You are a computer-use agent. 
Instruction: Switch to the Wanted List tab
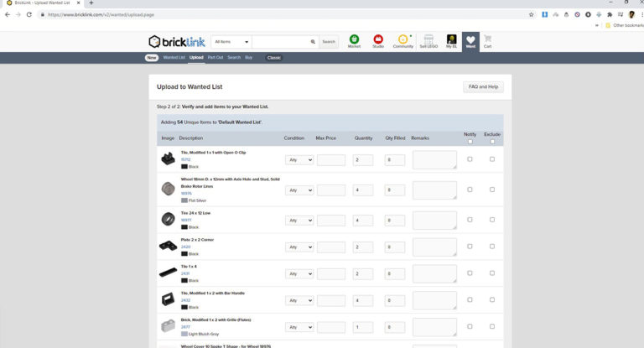174,58
